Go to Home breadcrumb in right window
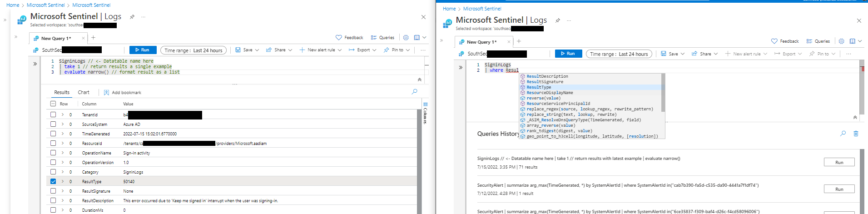Image resolution: width=868 pixels, height=214 pixels. point(449,9)
